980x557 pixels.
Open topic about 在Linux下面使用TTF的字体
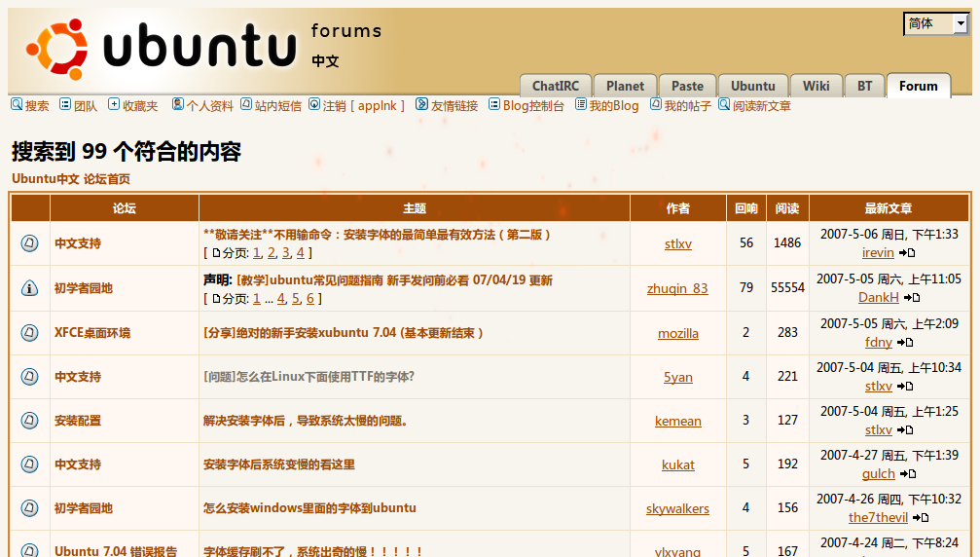(309, 376)
